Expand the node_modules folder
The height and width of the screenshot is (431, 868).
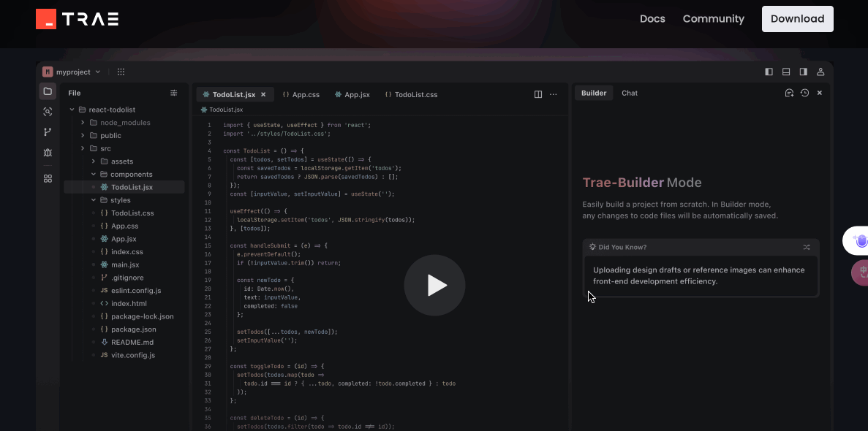pyautogui.click(x=83, y=122)
